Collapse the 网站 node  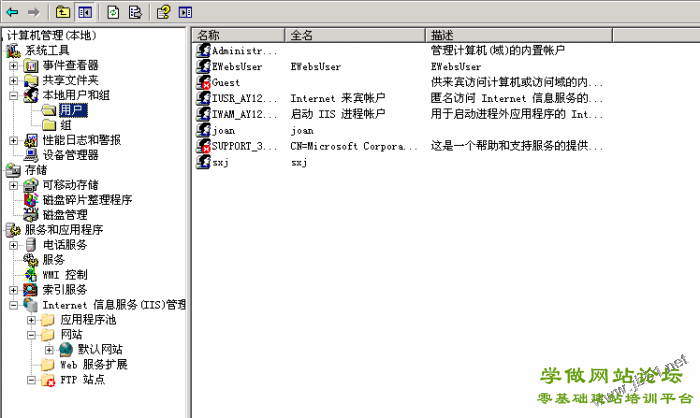31,335
